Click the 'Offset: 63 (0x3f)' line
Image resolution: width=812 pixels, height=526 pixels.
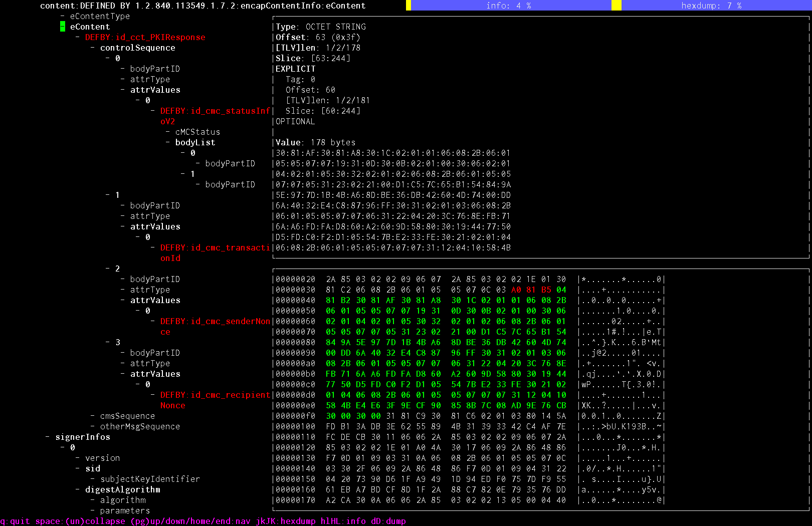pos(318,37)
